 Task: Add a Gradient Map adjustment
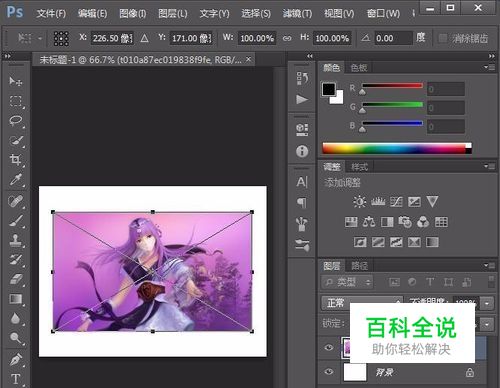click(432, 242)
